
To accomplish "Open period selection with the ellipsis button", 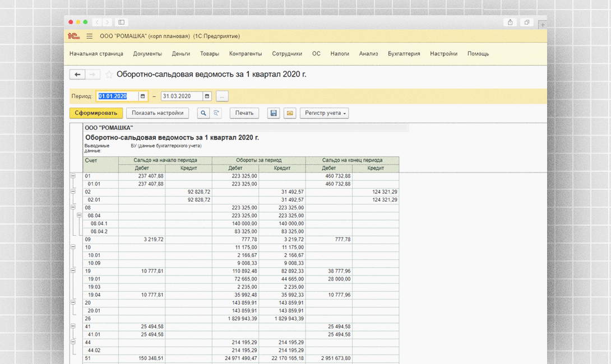I will coord(222,96).
